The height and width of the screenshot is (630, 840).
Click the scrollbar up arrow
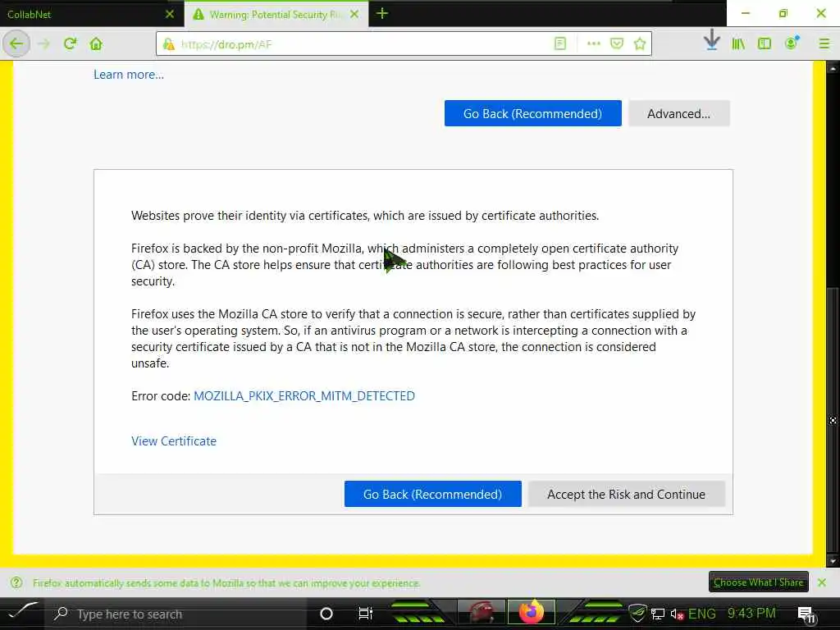[832, 67]
